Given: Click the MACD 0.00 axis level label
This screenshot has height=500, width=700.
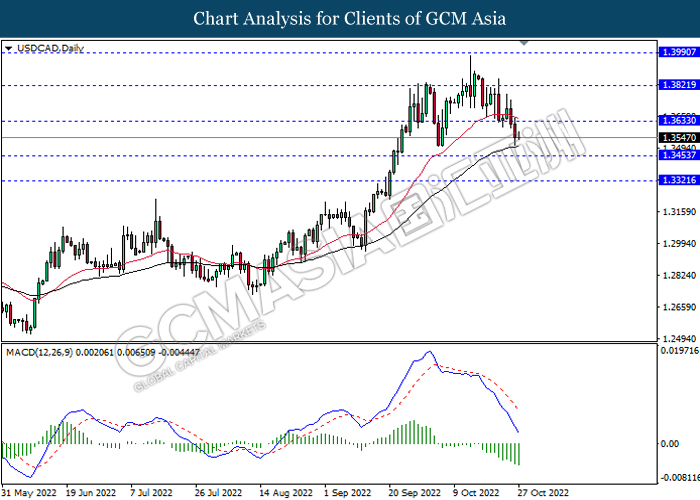Looking at the screenshot, I should pos(669,444).
